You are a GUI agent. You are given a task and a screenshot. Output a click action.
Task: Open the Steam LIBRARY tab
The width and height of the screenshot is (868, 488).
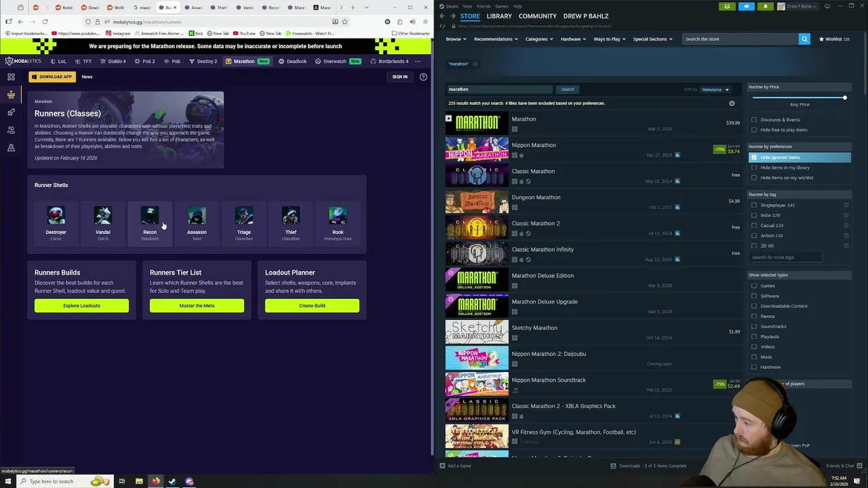tap(499, 16)
